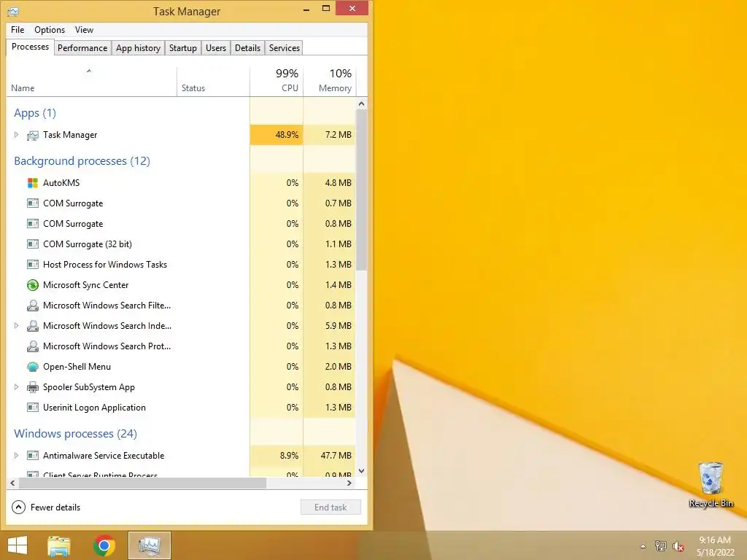
Task: Click the COM Surrogate (32 bit) icon
Action: (33, 244)
